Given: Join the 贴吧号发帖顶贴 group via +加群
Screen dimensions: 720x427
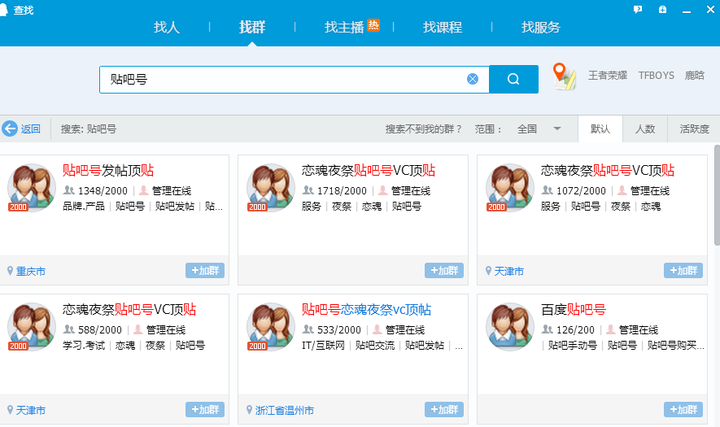Looking at the screenshot, I should pyautogui.click(x=205, y=270).
